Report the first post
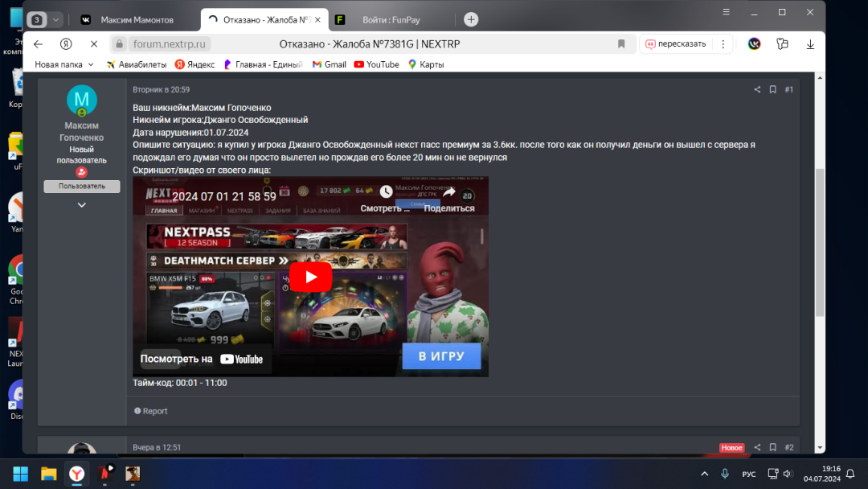Screen dimensions: 868x489 tap(150, 412)
